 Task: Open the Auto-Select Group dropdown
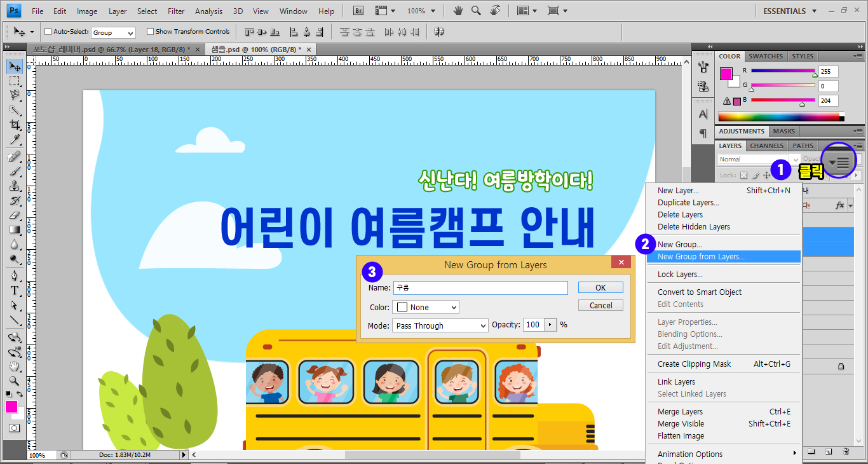click(113, 32)
